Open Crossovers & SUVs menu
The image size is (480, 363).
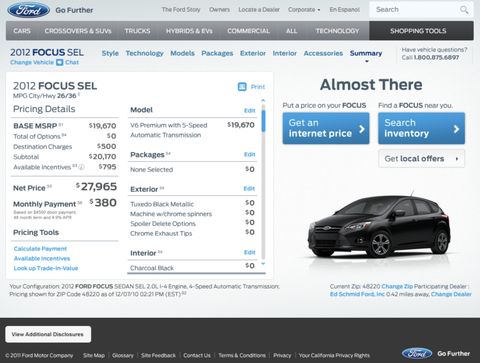click(78, 31)
